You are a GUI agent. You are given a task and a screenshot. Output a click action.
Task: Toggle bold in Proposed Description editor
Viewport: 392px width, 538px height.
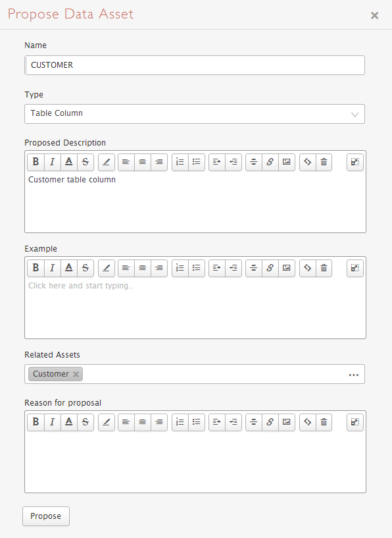click(36, 162)
